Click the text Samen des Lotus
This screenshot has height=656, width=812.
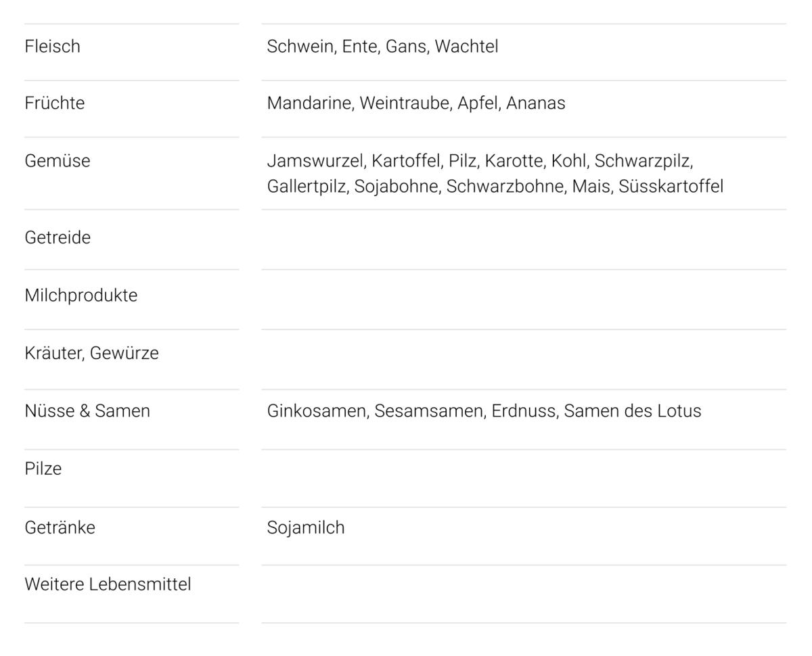(x=632, y=411)
